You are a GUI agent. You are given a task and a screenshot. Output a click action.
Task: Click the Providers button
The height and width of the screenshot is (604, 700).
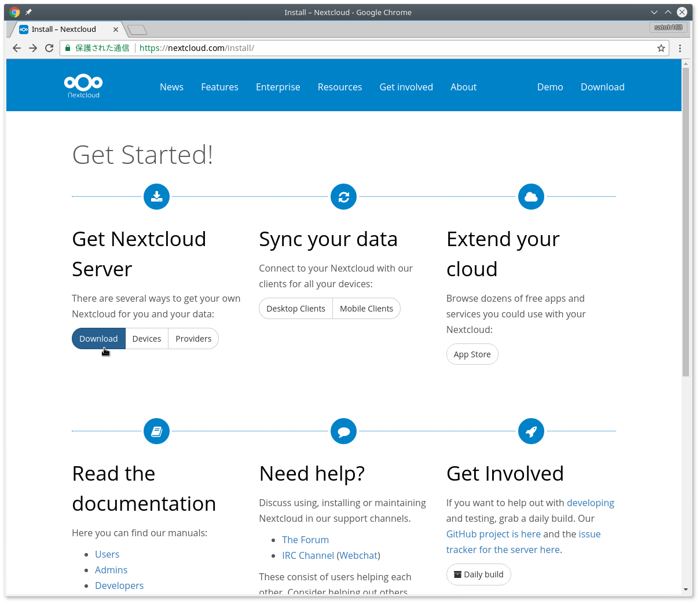(x=193, y=339)
